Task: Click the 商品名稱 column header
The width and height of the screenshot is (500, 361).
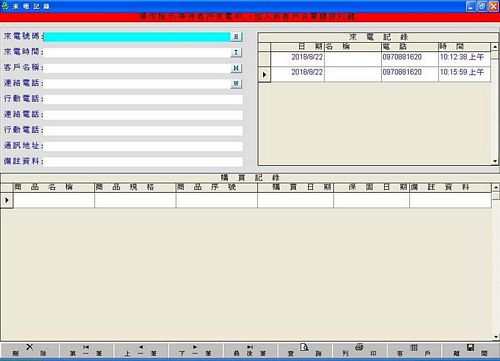Action: (x=54, y=187)
